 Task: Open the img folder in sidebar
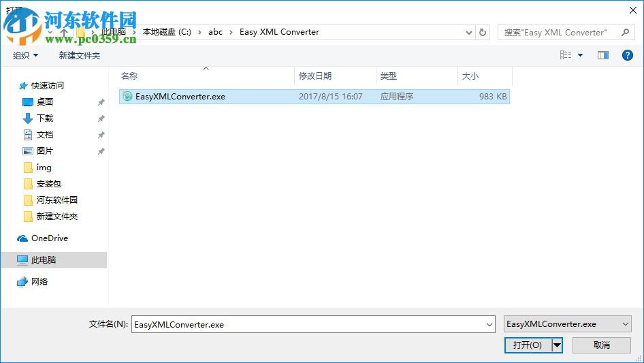coord(44,168)
